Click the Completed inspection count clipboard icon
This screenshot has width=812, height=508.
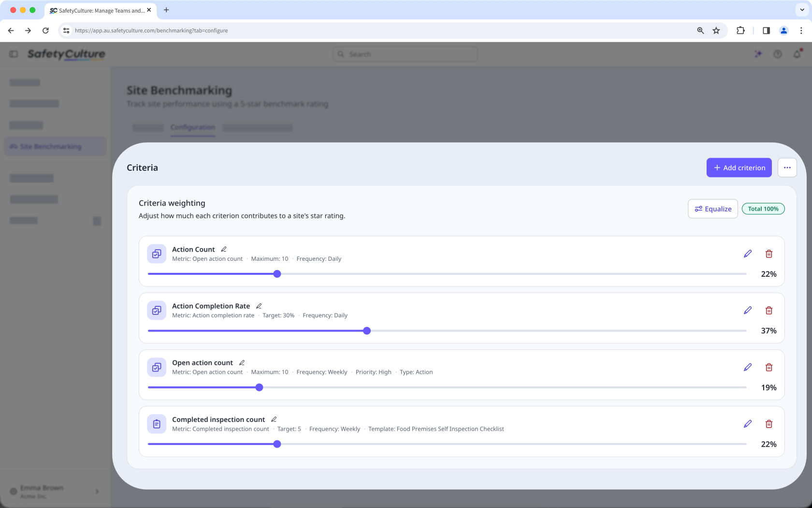(x=157, y=424)
